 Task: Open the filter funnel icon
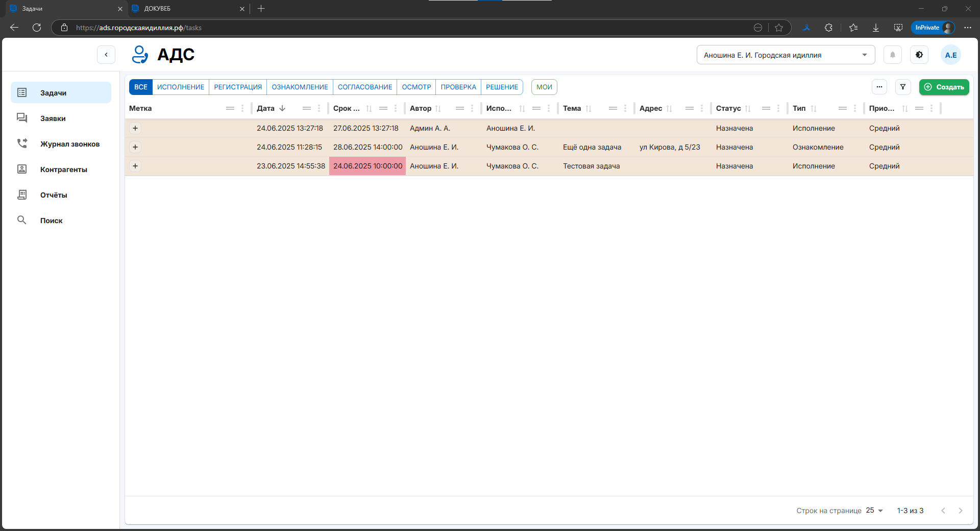pos(902,87)
